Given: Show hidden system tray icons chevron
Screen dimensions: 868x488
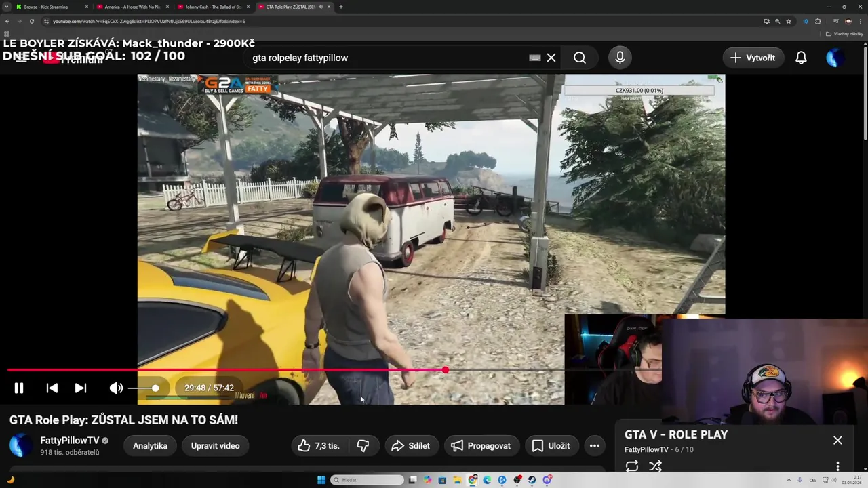Looking at the screenshot, I should [x=789, y=480].
